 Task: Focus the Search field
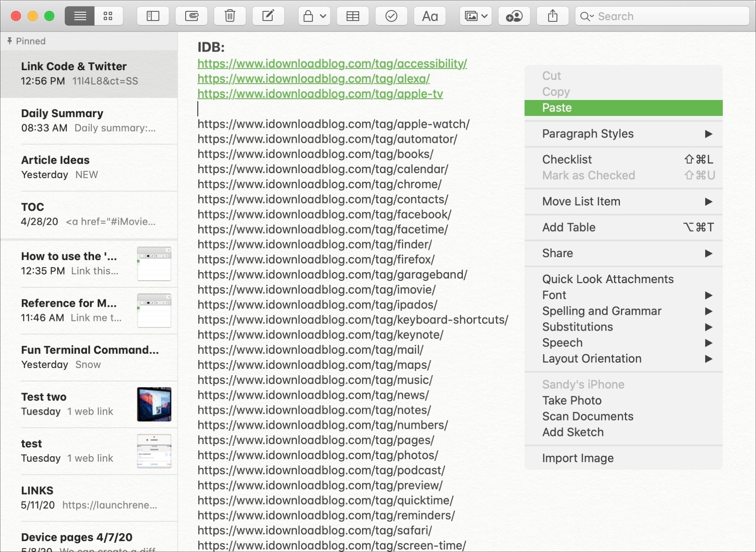tap(662, 16)
